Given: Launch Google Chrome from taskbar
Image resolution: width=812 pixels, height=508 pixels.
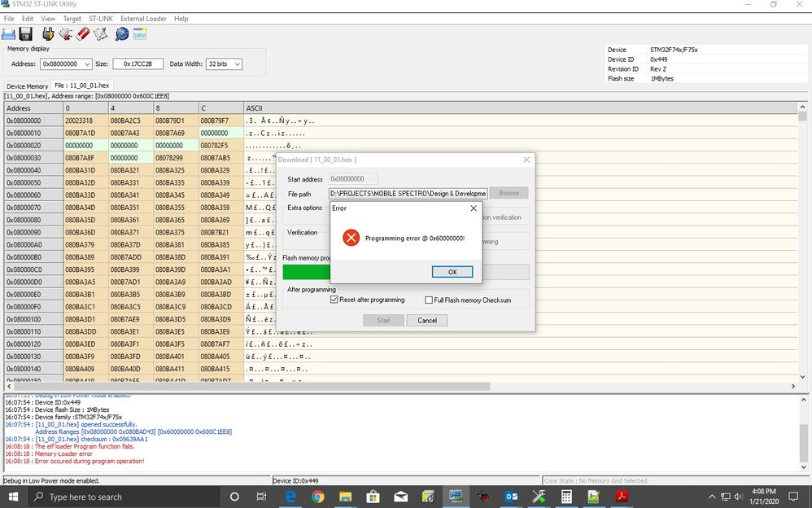Looking at the screenshot, I should [x=318, y=497].
